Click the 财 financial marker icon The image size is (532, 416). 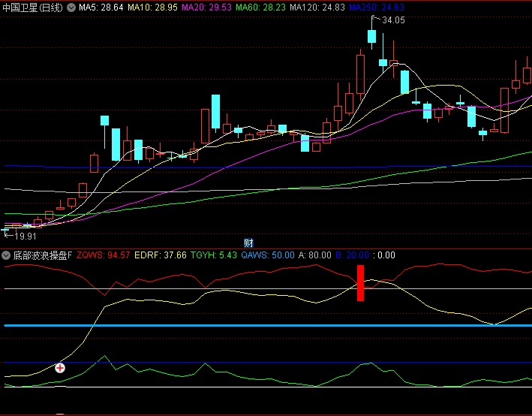pyautogui.click(x=248, y=243)
